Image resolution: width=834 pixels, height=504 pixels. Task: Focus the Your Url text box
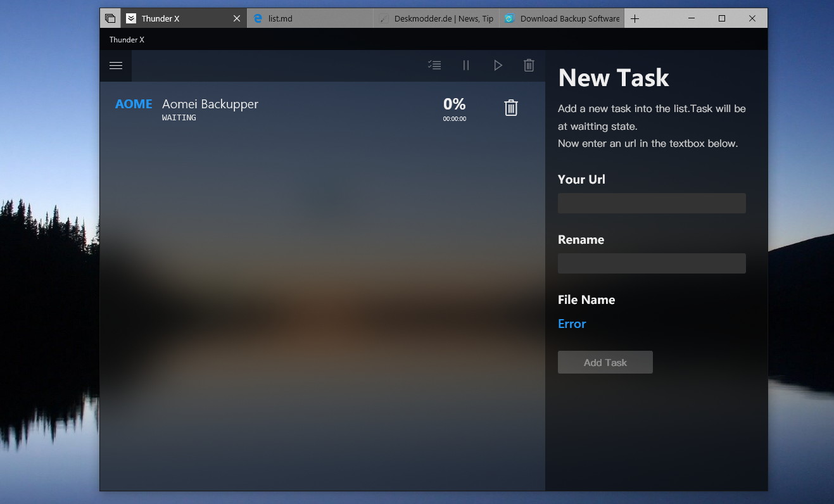click(652, 203)
